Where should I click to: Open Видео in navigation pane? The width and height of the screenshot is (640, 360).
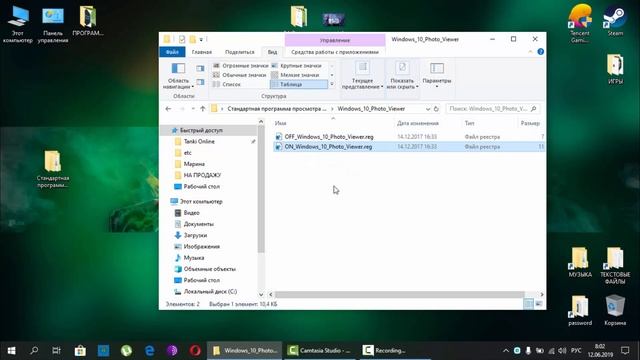(x=191, y=213)
